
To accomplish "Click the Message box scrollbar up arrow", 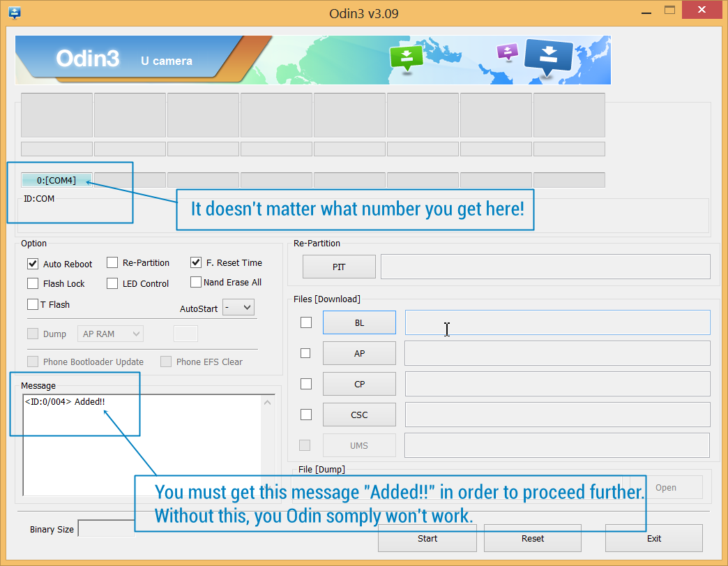I will pyautogui.click(x=266, y=401).
